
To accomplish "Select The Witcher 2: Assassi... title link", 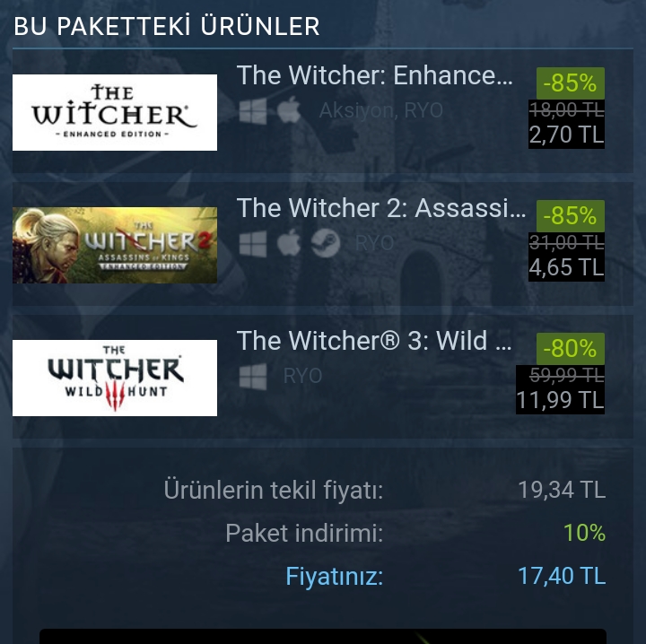I will 381,208.
